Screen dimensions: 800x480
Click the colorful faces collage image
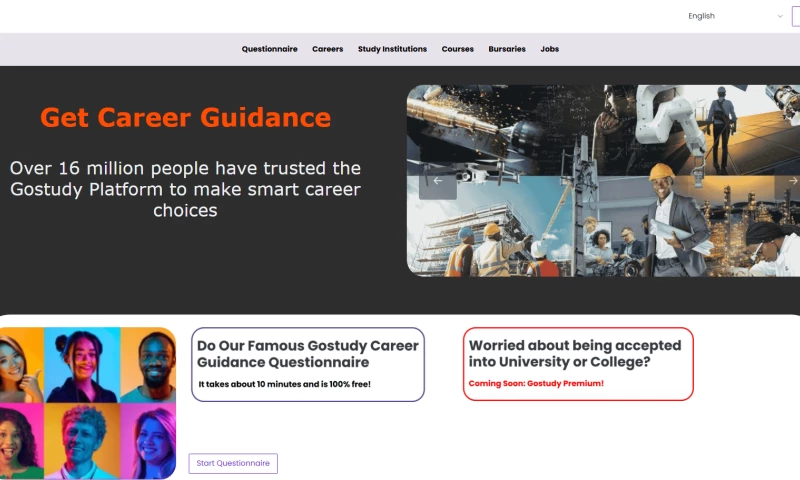88,403
